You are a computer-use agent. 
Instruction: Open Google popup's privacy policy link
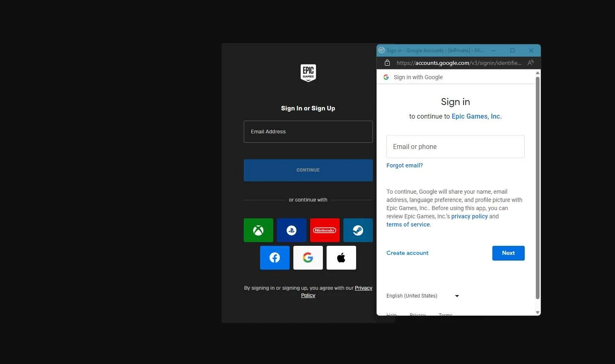click(469, 216)
